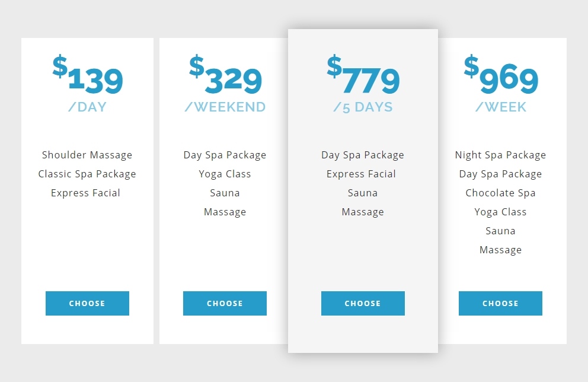The image size is (588, 382).
Task: Click Sauna in the $969 week plan
Action: point(500,231)
